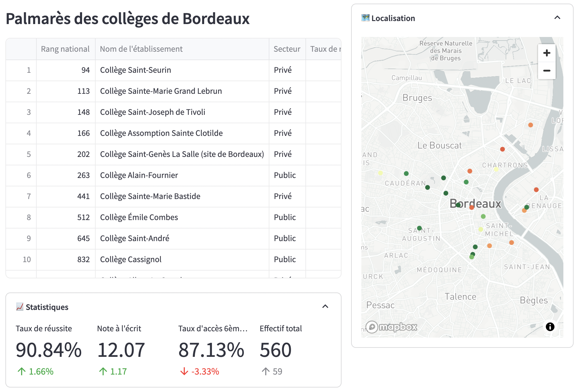
Task: Select Collège Saint-Genès La Salle cell
Action: (x=182, y=154)
